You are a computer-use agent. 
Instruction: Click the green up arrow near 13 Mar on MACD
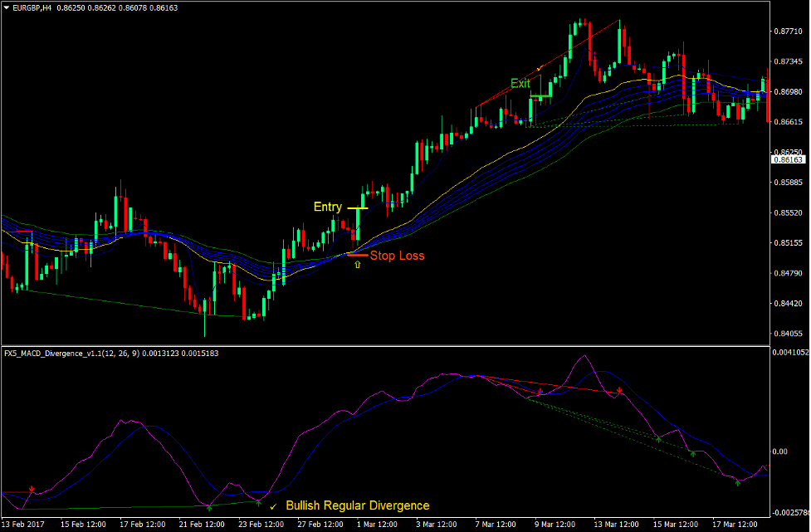point(659,438)
